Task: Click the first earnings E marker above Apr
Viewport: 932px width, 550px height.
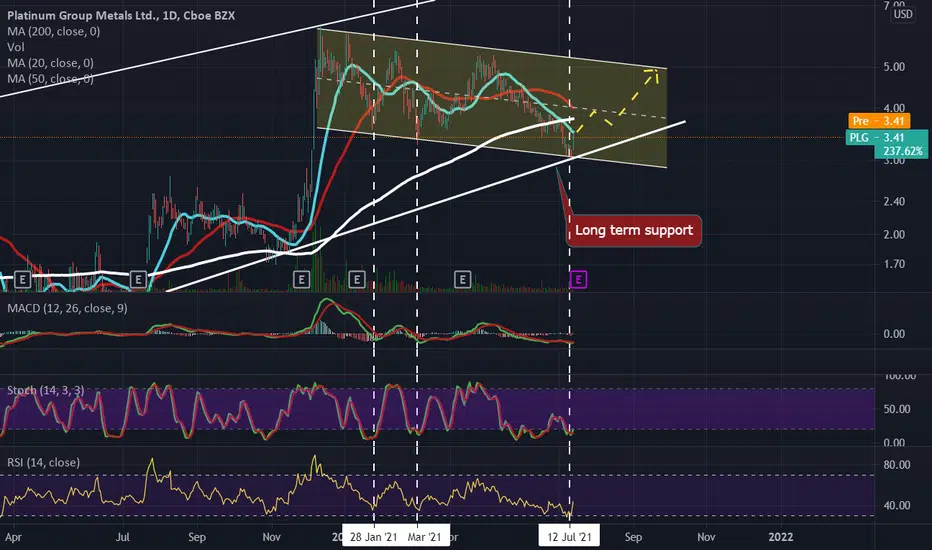Action: point(23,279)
